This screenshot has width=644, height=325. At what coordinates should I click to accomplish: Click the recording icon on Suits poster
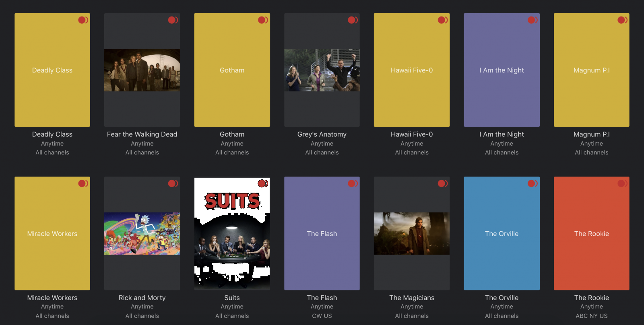coord(263,183)
